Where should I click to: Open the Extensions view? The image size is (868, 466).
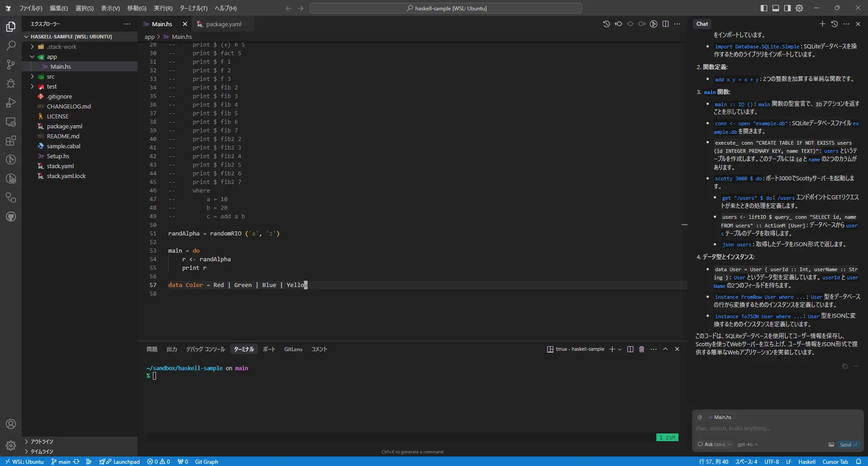(x=11, y=141)
